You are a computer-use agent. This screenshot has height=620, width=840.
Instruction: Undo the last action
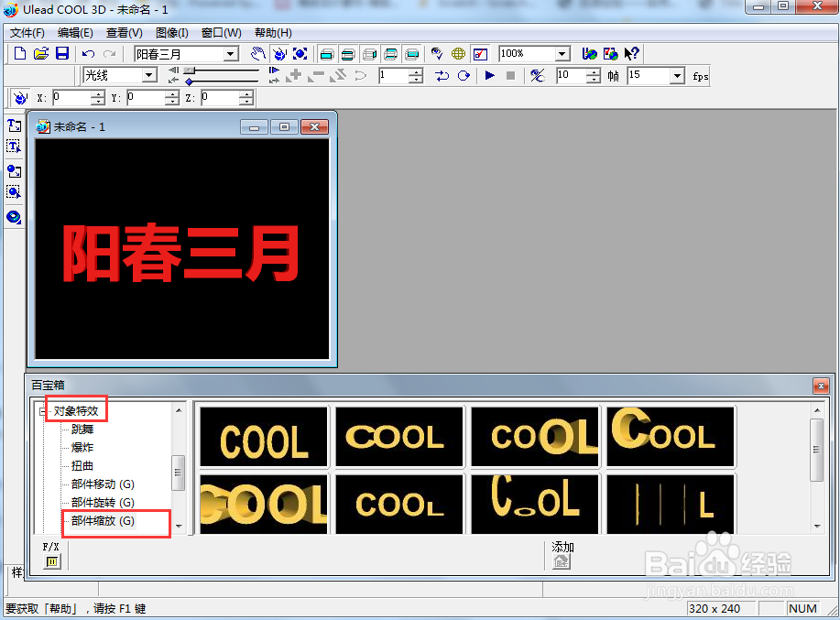coord(88,53)
